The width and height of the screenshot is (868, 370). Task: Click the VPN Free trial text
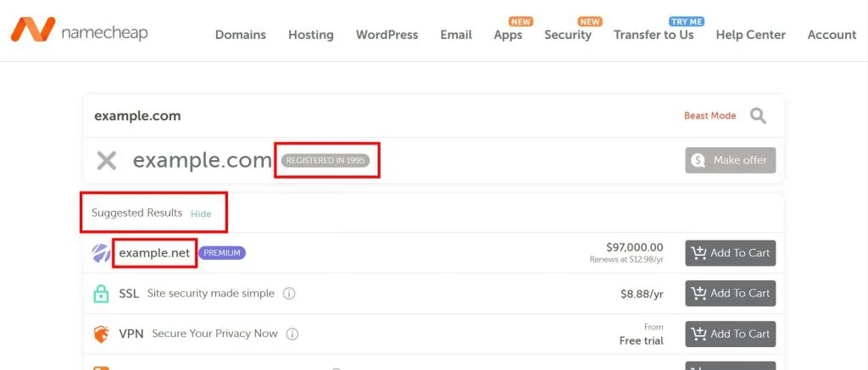[642, 340]
